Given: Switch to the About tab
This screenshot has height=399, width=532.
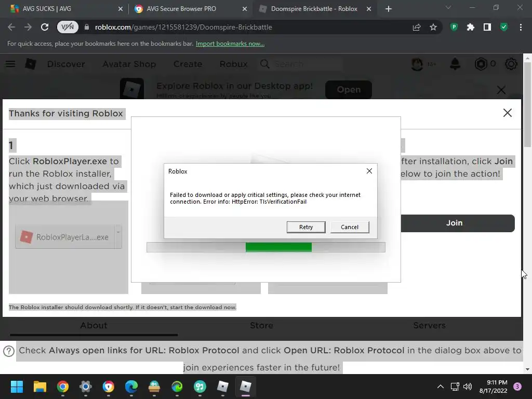Looking at the screenshot, I should click(x=94, y=325).
